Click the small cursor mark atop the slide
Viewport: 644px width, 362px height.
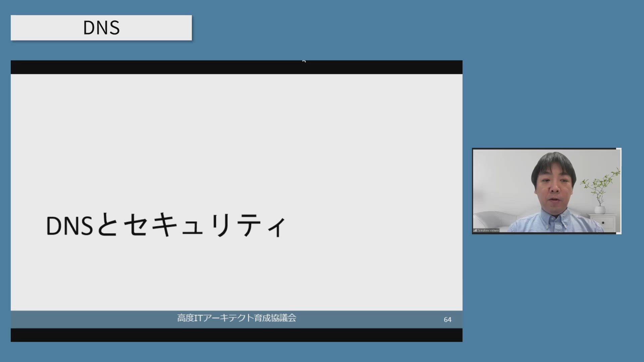304,61
